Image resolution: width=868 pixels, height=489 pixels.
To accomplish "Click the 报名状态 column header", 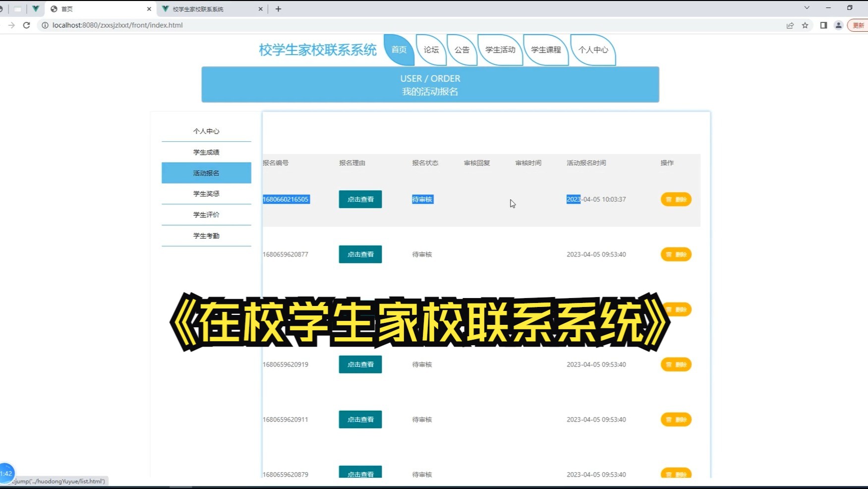I will 425,163.
